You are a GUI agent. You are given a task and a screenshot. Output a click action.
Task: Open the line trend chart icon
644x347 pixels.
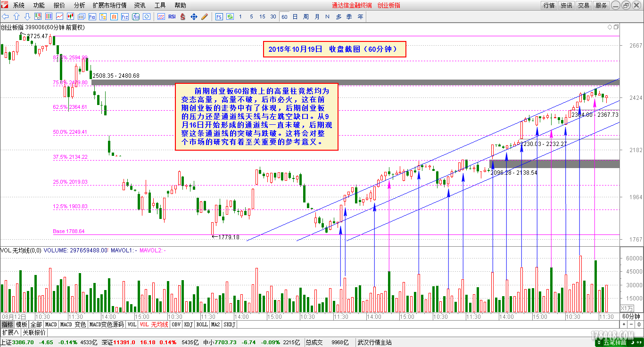pyautogui.click(x=59, y=16)
